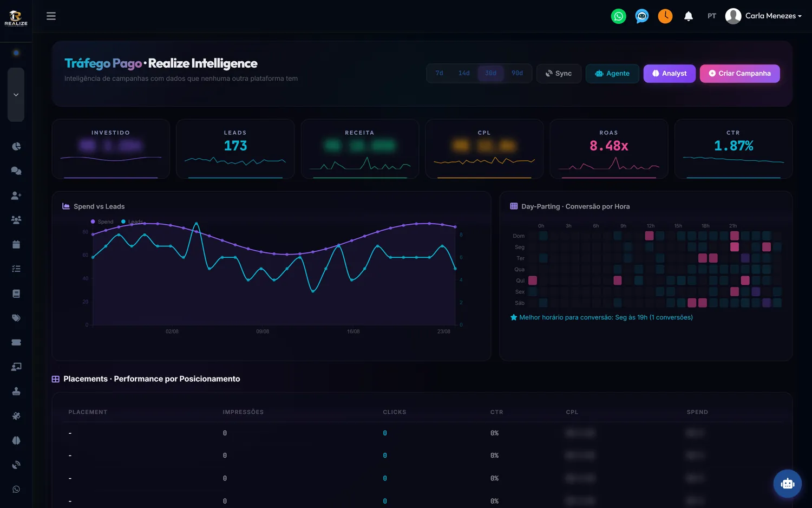Open the satellite dish icon in sidebar
Image resolution: width=812 pixels, height=508 pixels.
pos(16,465)
